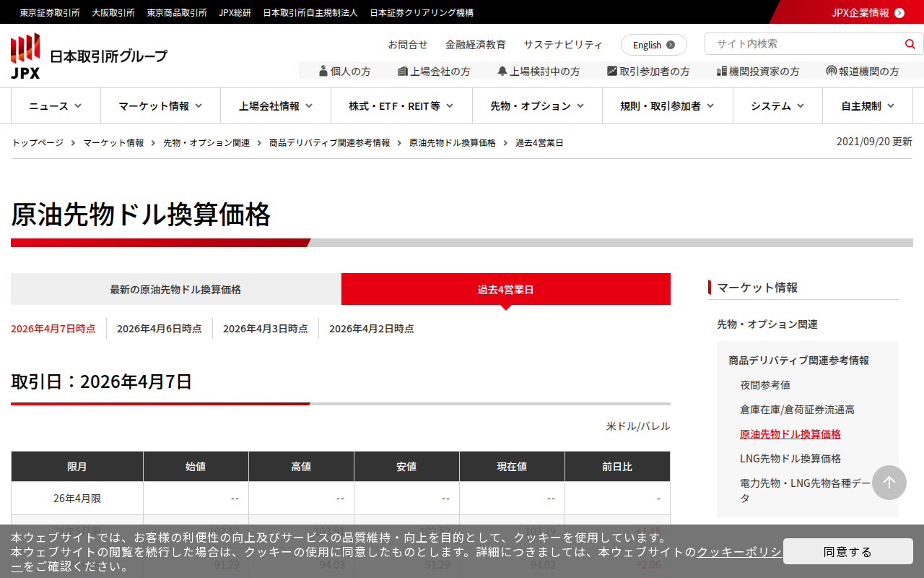Expand the ニュース menu
Screen dimensions: 924x578
point(56,105)
